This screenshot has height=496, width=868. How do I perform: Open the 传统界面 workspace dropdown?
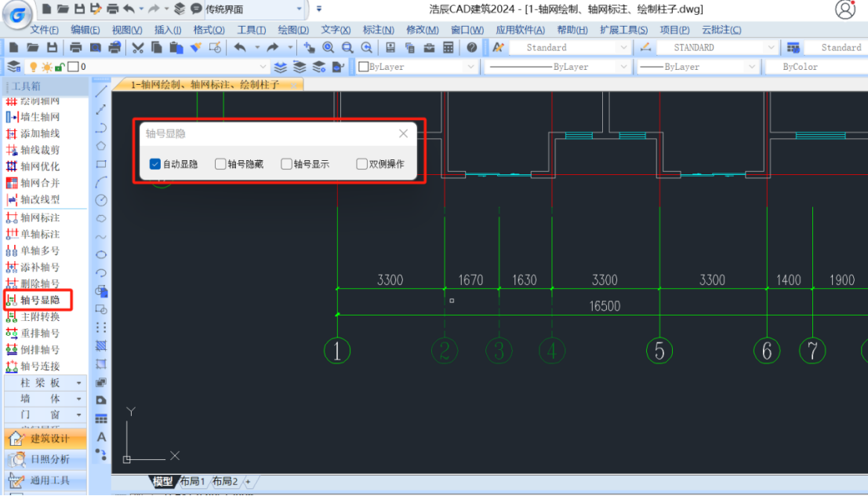(300, 9)
